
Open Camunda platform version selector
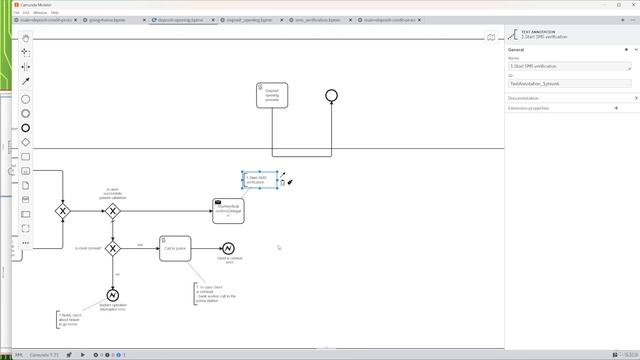[44, 355]
